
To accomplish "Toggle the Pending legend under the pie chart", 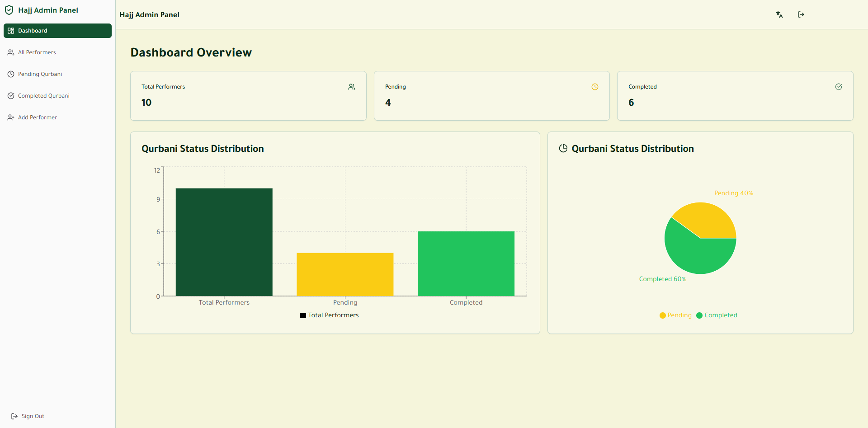I will [676, 315].
